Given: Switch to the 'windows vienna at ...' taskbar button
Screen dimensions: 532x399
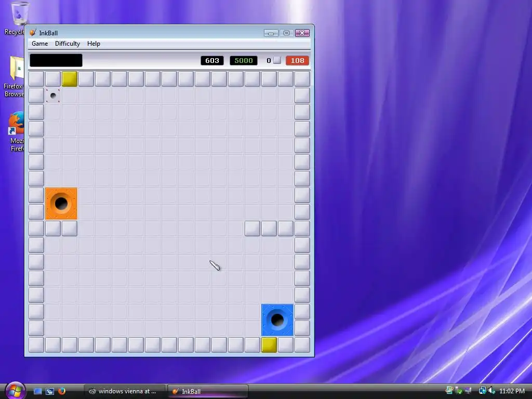Looking at the screenshot, I should (125, 391).
